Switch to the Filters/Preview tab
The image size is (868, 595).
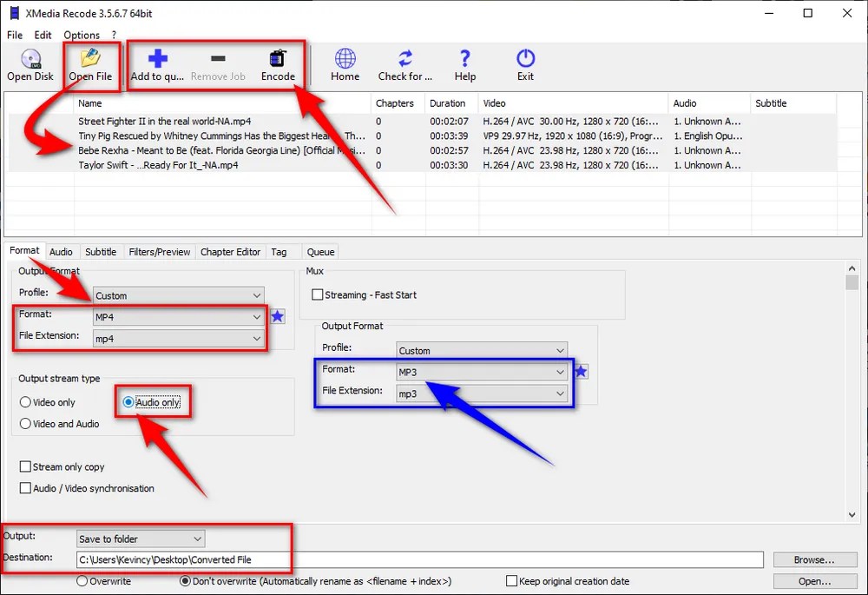[x=159, y=252]
